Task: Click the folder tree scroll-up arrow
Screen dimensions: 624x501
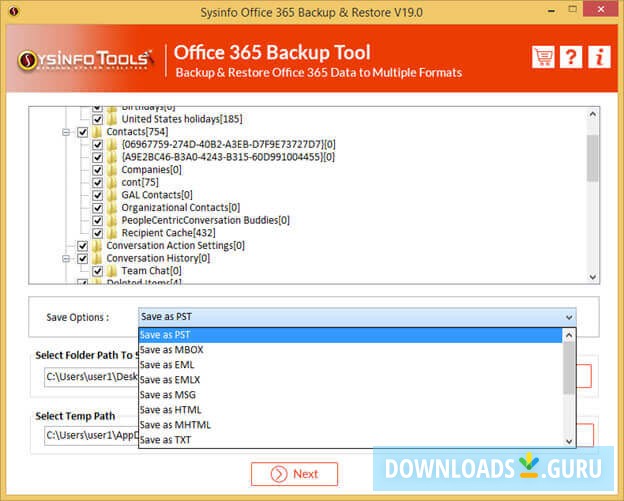Action: (593, 114)
